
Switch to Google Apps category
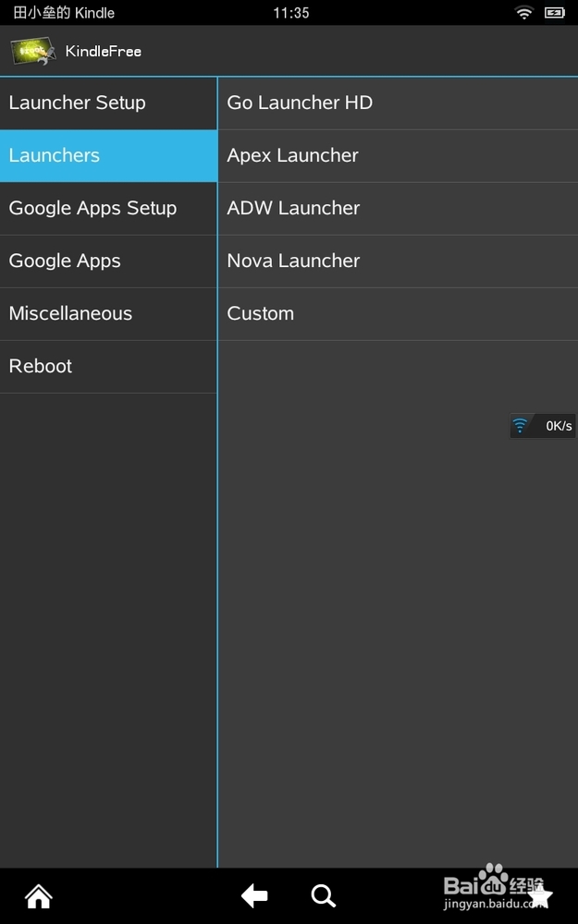tap(108, 261)
